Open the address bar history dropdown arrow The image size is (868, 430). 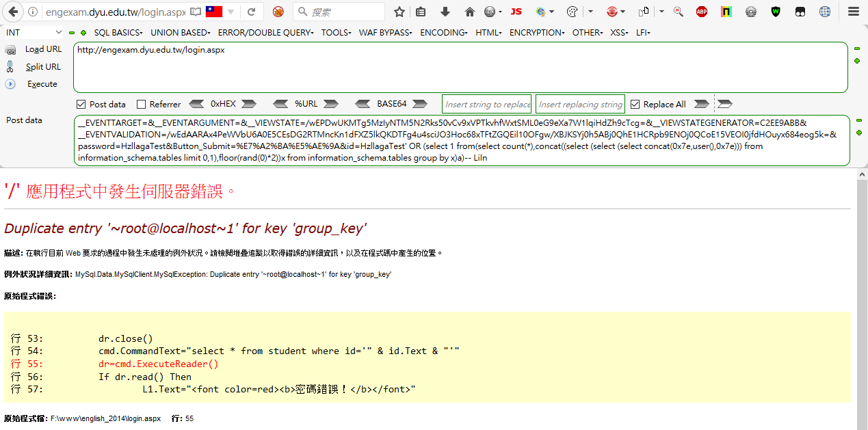(x=231, y=12)
